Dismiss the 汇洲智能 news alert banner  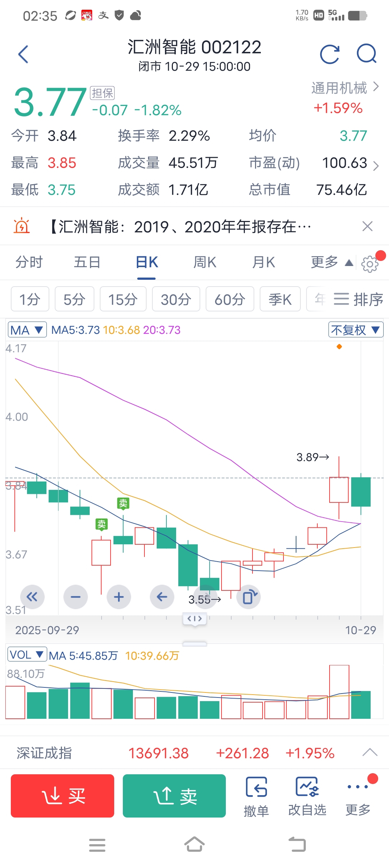(x=367, y=226)
